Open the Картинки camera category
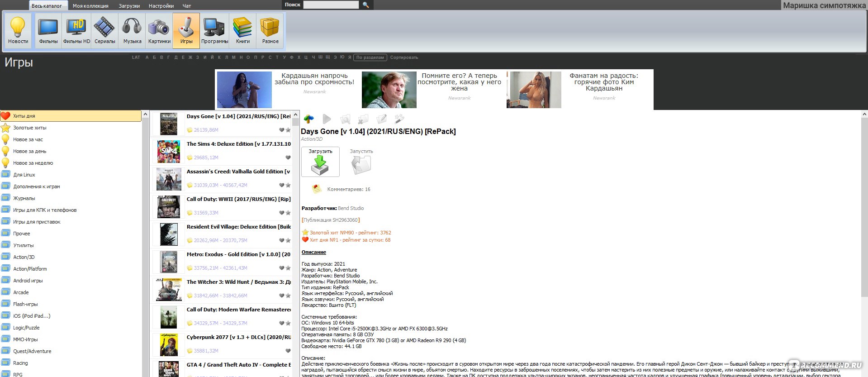868x377 pixels. pyautogui.click(x=159, y=31)
